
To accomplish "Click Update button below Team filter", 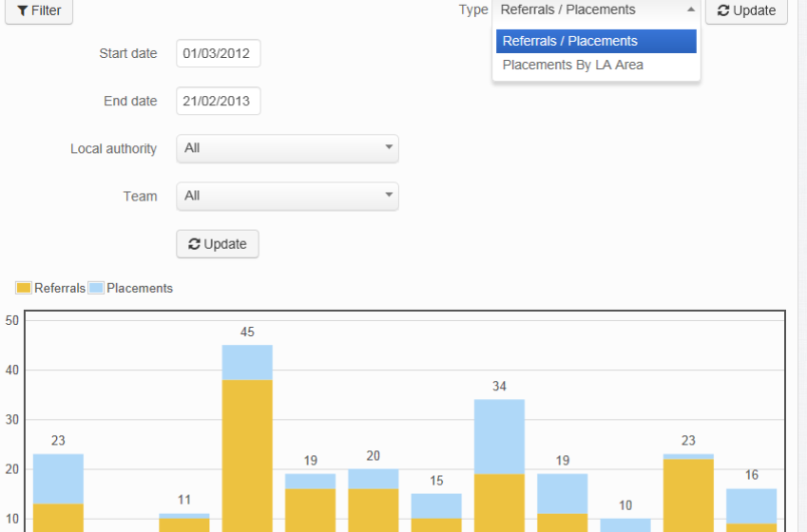I will (x=218, y=244).
